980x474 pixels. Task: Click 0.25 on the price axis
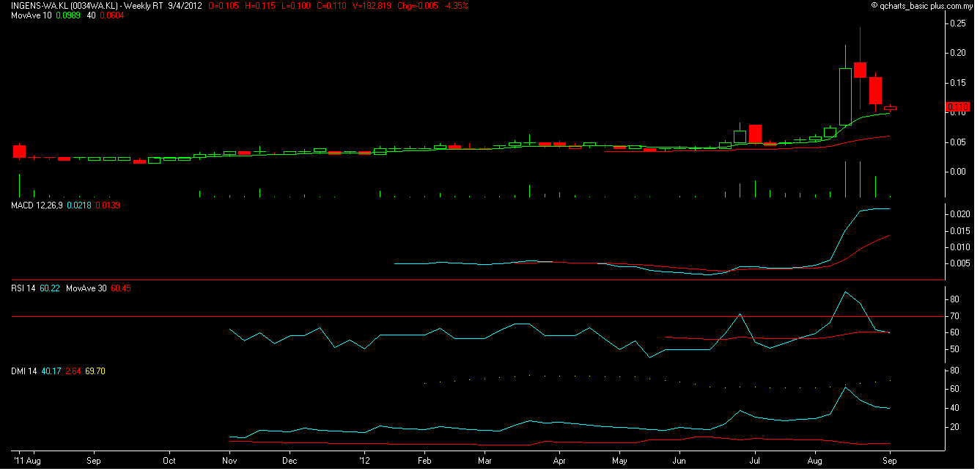[957, 23]
